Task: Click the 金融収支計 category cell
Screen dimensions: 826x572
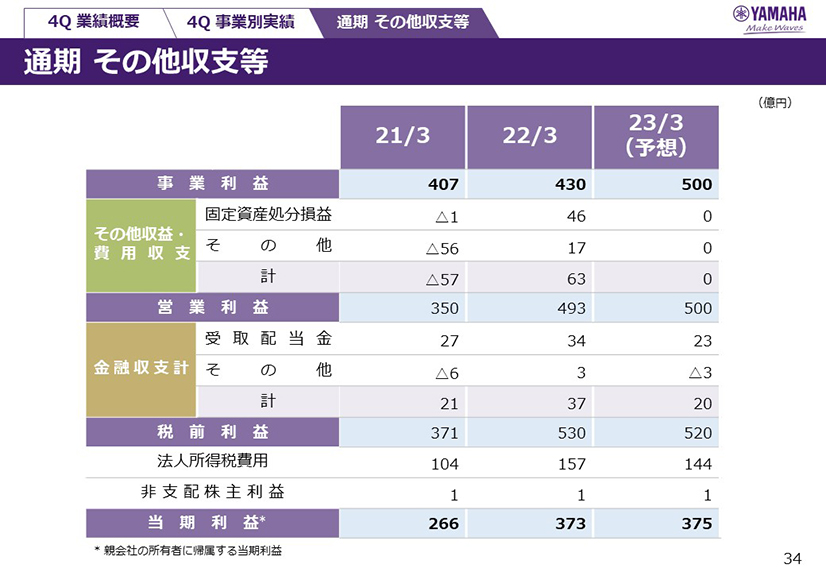Action: click(x=141, y=369)
